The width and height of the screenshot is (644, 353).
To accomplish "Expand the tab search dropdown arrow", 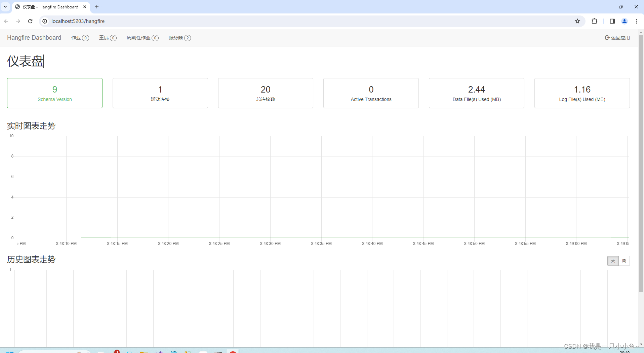I will tap(5, 7).
